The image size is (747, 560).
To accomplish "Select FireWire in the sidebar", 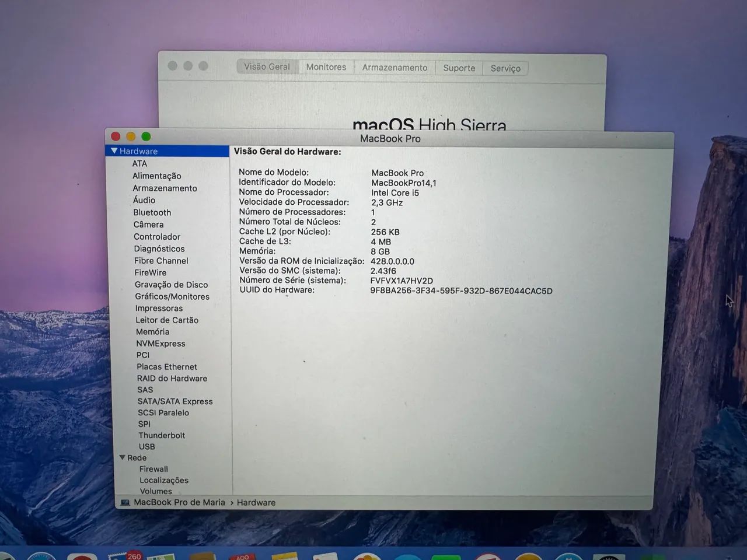I will pos(151,272).
